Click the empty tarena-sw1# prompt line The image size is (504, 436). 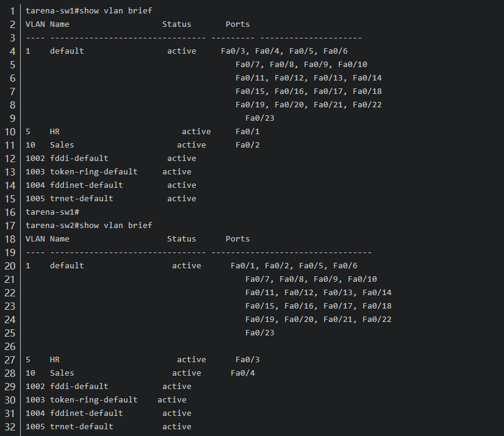pos(52,212)
